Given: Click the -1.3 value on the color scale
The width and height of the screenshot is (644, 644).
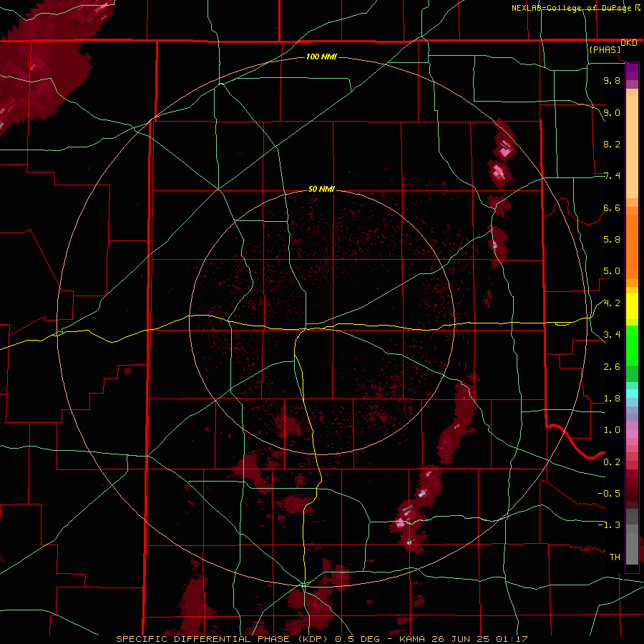Looking at the screenshot, I should [x=609, y=525].
